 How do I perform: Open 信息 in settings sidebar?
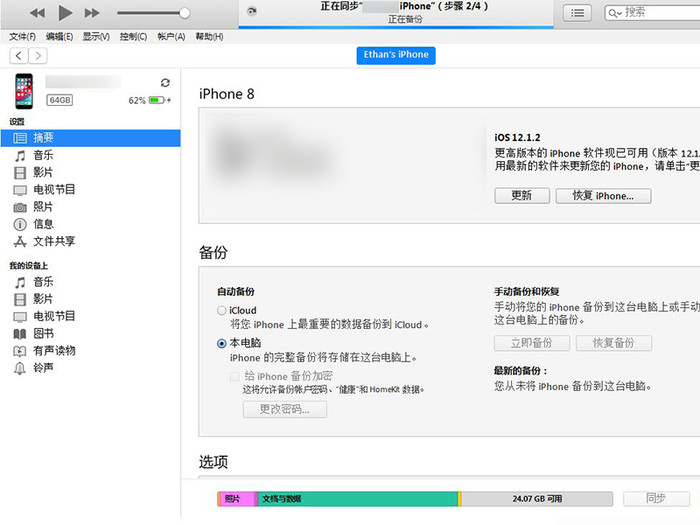tap(43, 224)
